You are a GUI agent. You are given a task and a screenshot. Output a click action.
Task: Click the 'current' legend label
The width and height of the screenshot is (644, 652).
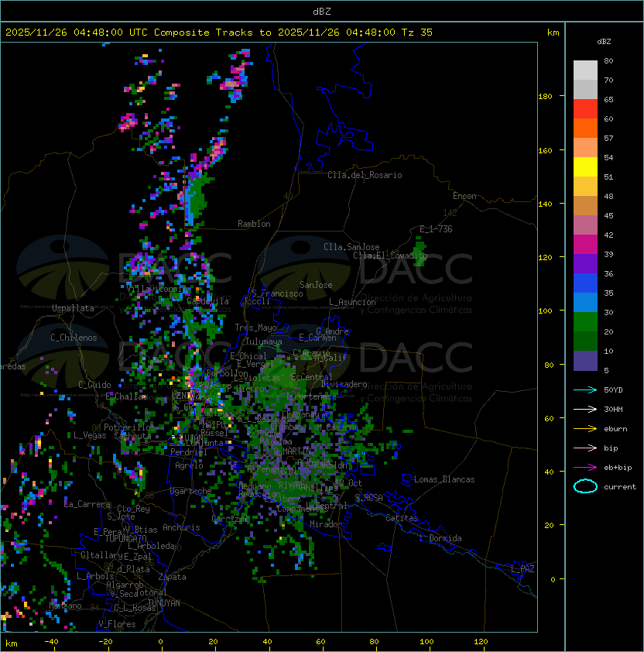click(x=620, y=487)
